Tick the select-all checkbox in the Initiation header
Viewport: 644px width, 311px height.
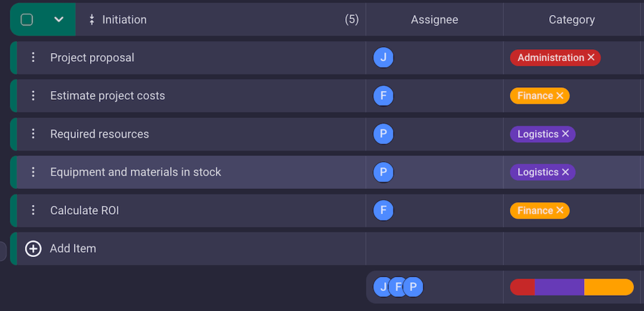pos(27,20)
